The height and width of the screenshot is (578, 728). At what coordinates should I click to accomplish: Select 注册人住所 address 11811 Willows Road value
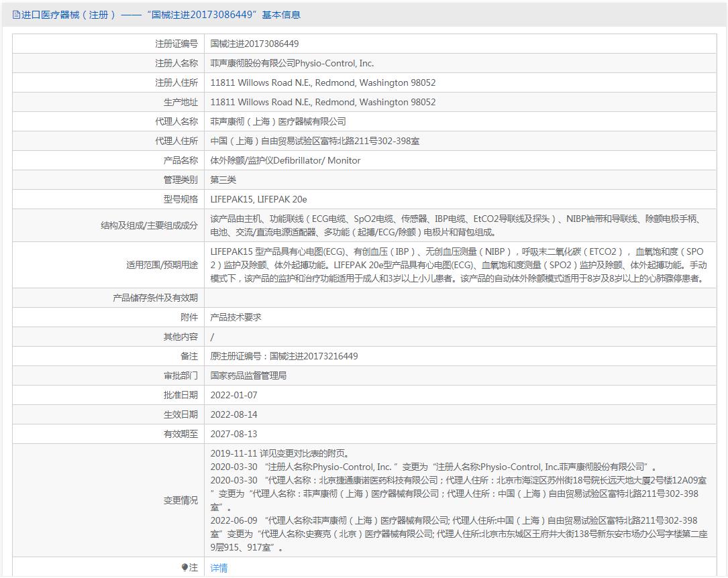[323, 82]
